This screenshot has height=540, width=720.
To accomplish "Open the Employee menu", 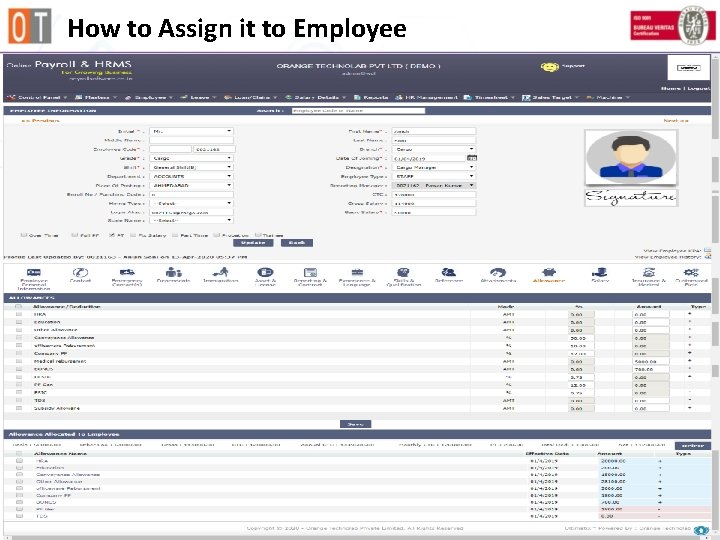I will [149, 97].
